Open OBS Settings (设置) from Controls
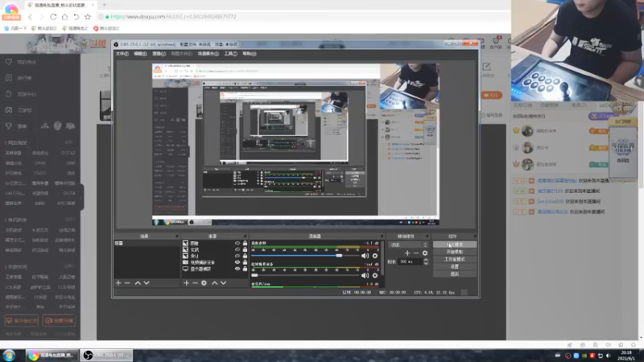This screenshot has width=644, height=362. pos(455,267)
